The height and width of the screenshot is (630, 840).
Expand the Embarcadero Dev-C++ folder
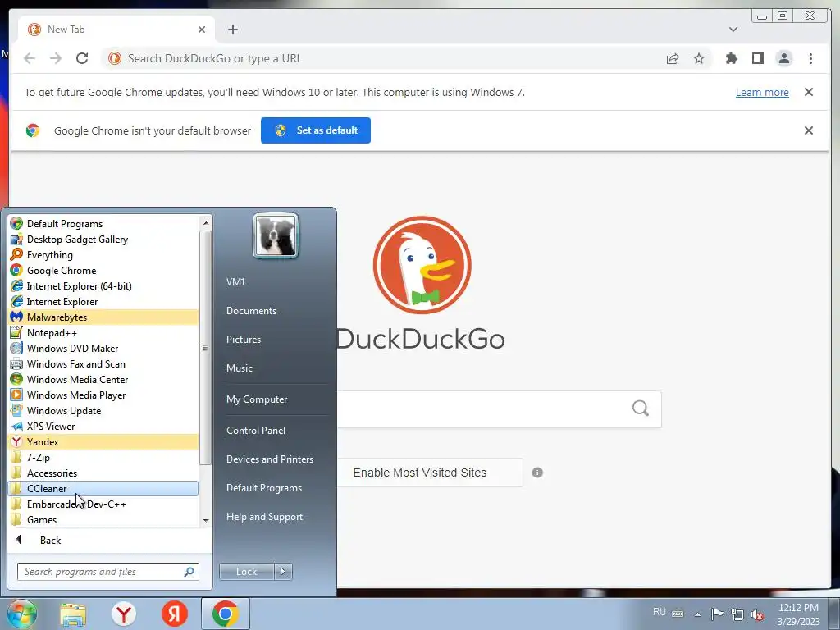point(104,504)
